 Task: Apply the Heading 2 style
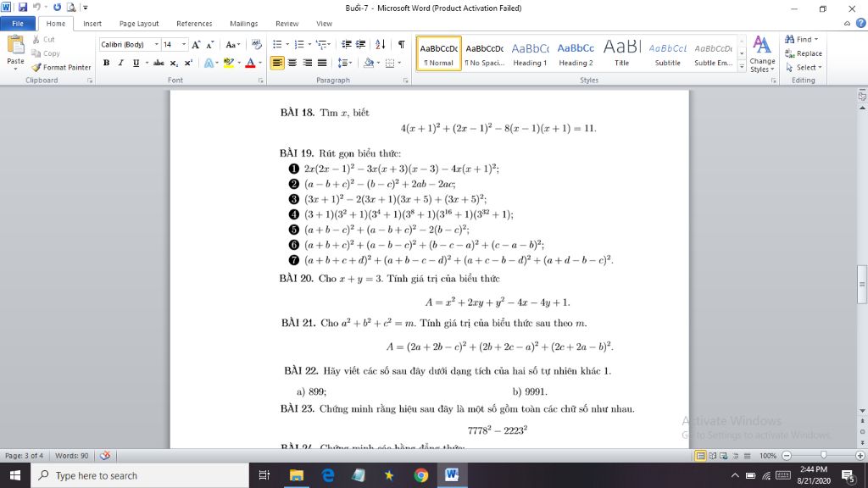(576, 53)
